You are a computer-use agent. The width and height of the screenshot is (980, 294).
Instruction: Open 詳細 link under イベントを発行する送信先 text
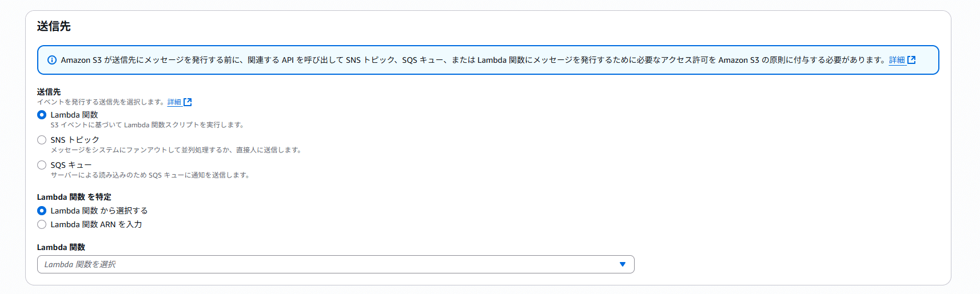click(x=174, y=102)
